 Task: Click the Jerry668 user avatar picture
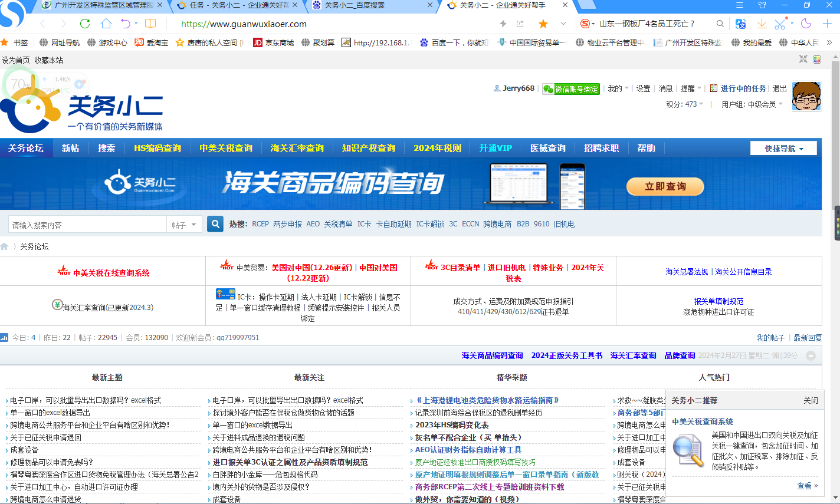806,97
